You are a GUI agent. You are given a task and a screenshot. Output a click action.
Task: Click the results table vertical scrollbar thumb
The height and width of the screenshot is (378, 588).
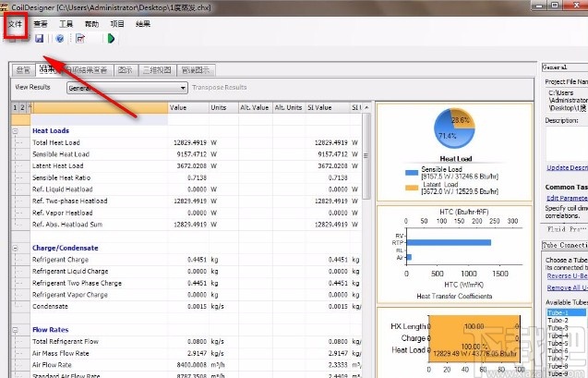point(366,156)
